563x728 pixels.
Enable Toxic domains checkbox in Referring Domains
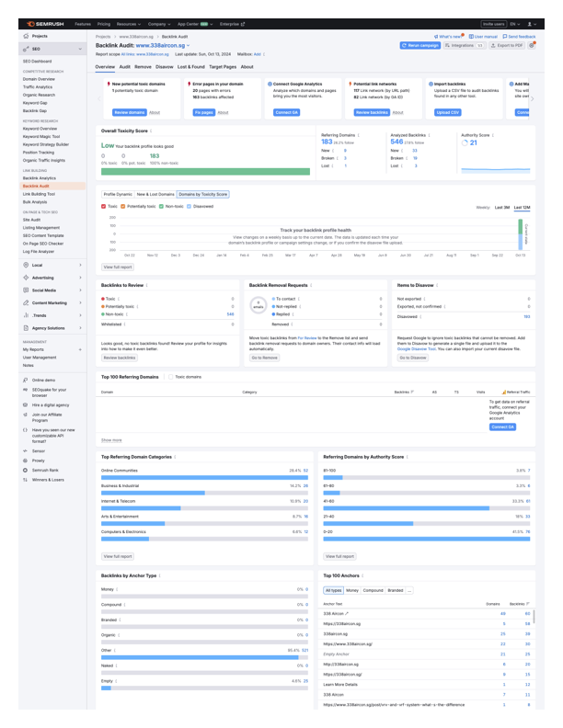[171, 377]
